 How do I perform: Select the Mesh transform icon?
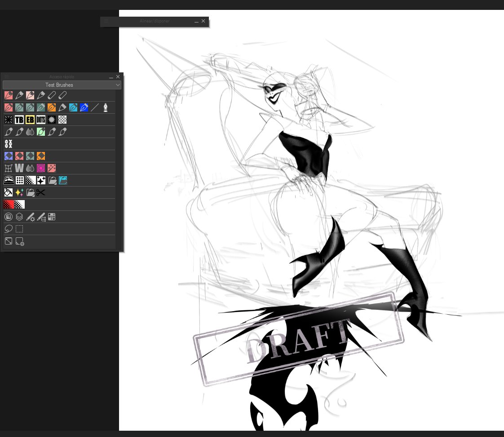(8, 168)
